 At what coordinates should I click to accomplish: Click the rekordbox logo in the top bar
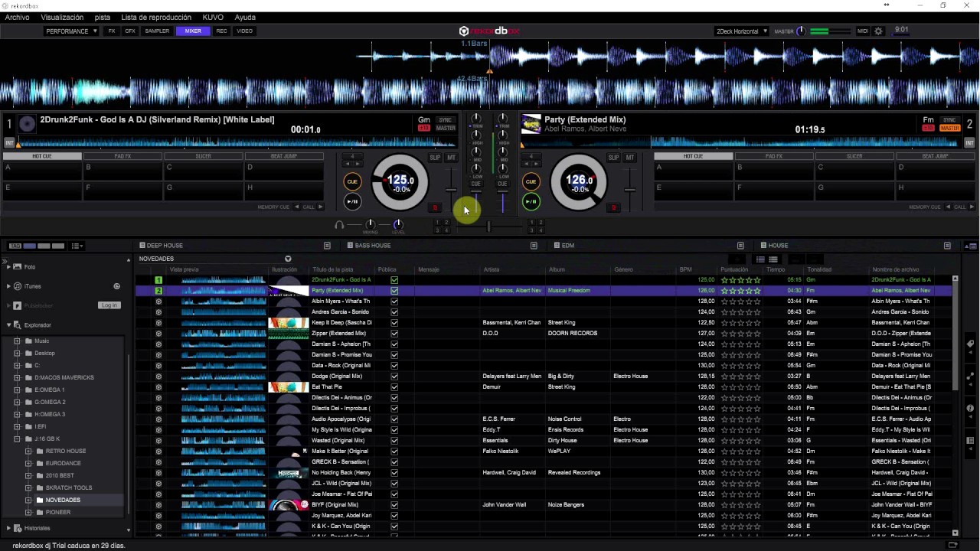[x=489, y=31]
